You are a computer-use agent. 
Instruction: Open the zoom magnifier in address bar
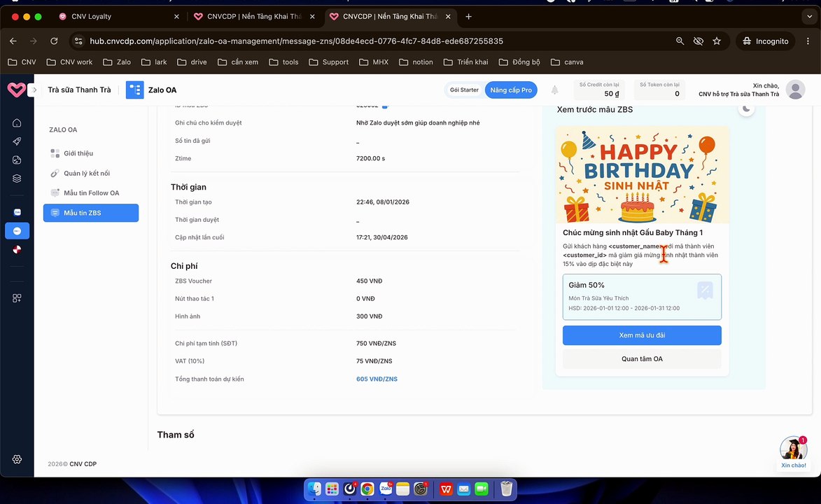[680, 41]
